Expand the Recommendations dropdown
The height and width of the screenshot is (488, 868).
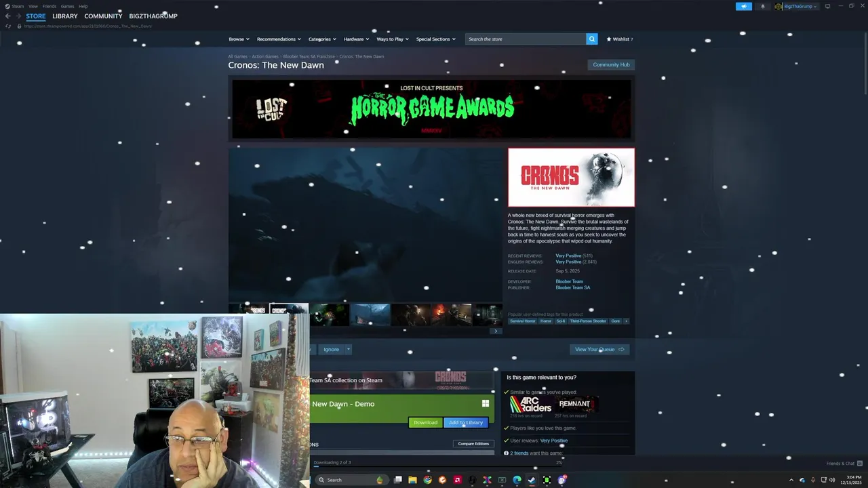[x=279, y=39]
